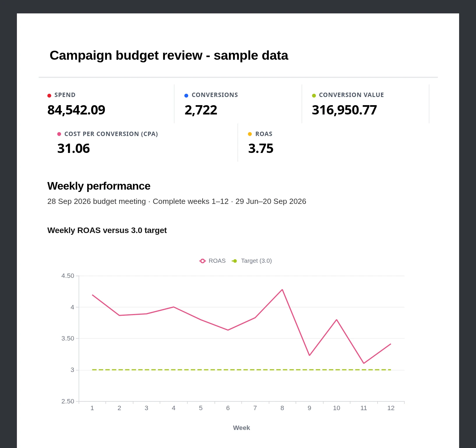Click the pink dot beside COST PER CONVERSION

(59, 134)
